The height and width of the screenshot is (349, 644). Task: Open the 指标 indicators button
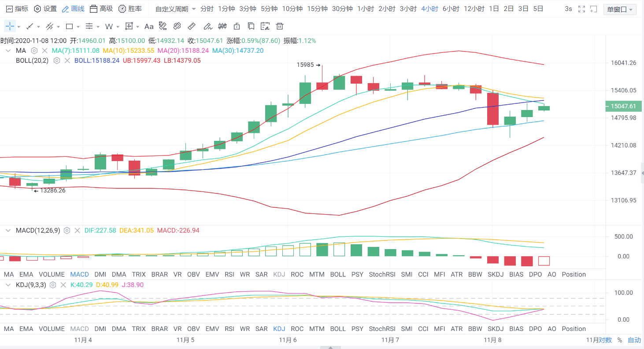pyautogui.click(x=17, y=9)
